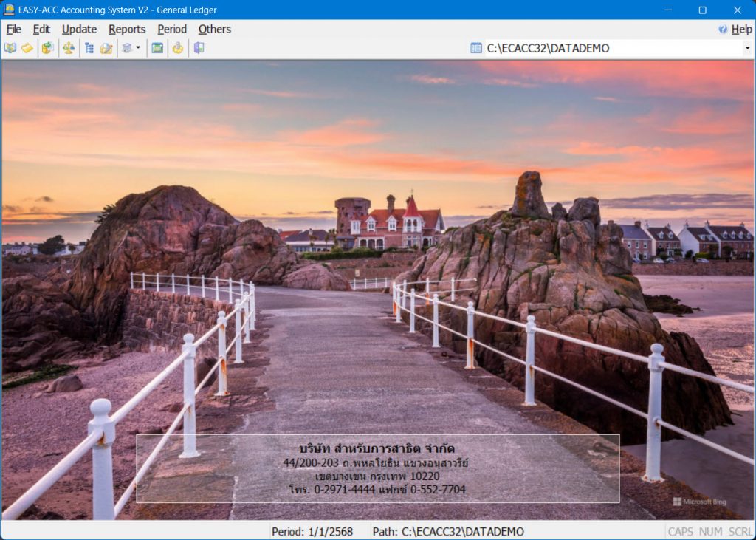Screen dimensions: 756x540
Task: Open the File menu
Action: 13,29
